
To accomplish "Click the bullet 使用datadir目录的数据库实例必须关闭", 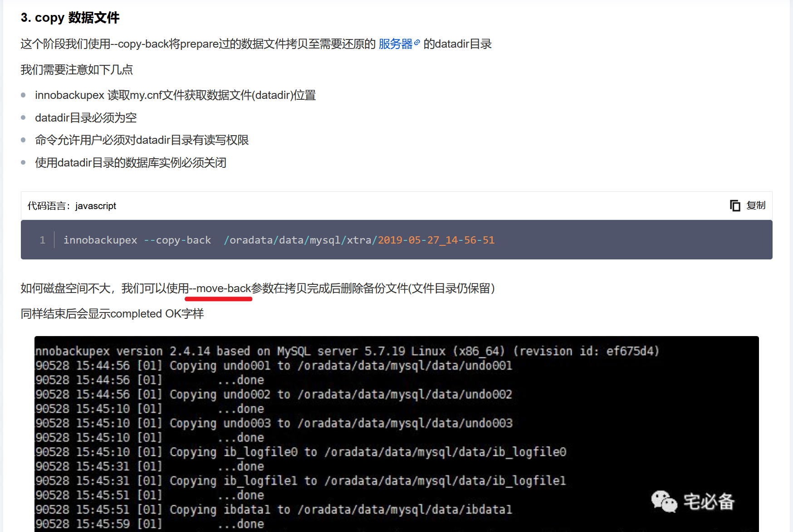I will pos(131,163).
